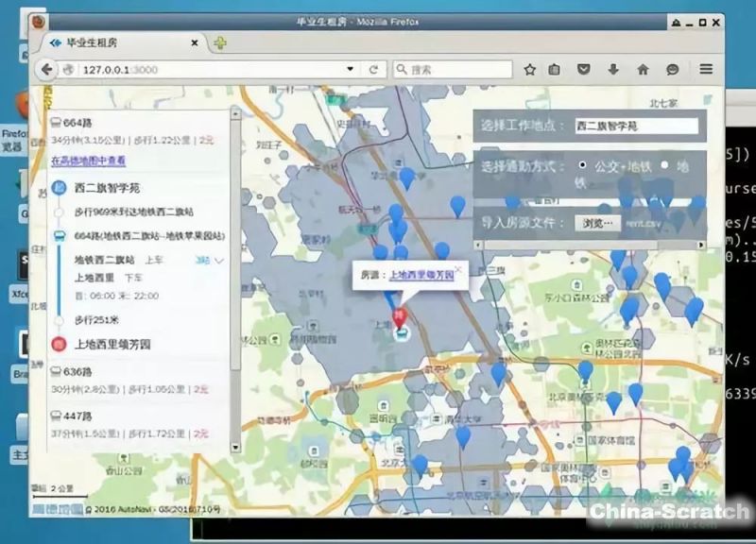Open the URL bar history dropdown arrow
The image size is (756, 544).
coord(350,70)
